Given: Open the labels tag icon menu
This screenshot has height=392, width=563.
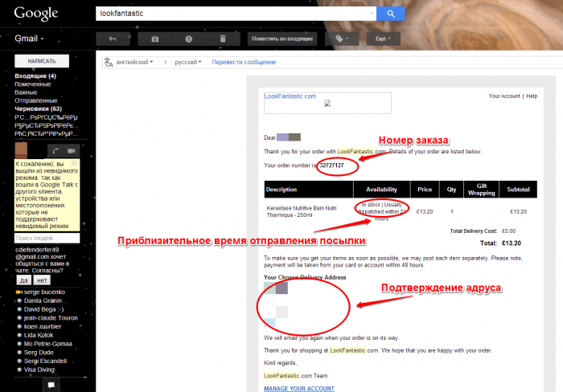Looking at the screenshot, I should click(x=342, y=39).
